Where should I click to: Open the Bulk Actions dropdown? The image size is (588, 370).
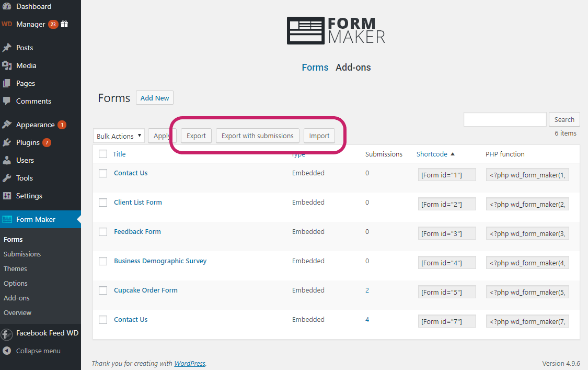[x=119, y=136]
